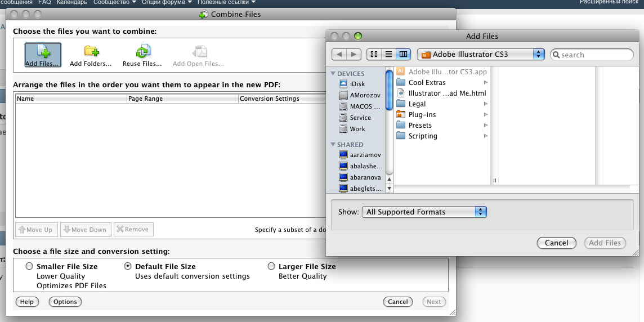Viewport: 644px width, 322px height.
Task: Click the Options button
Action: tap(65, 302)
